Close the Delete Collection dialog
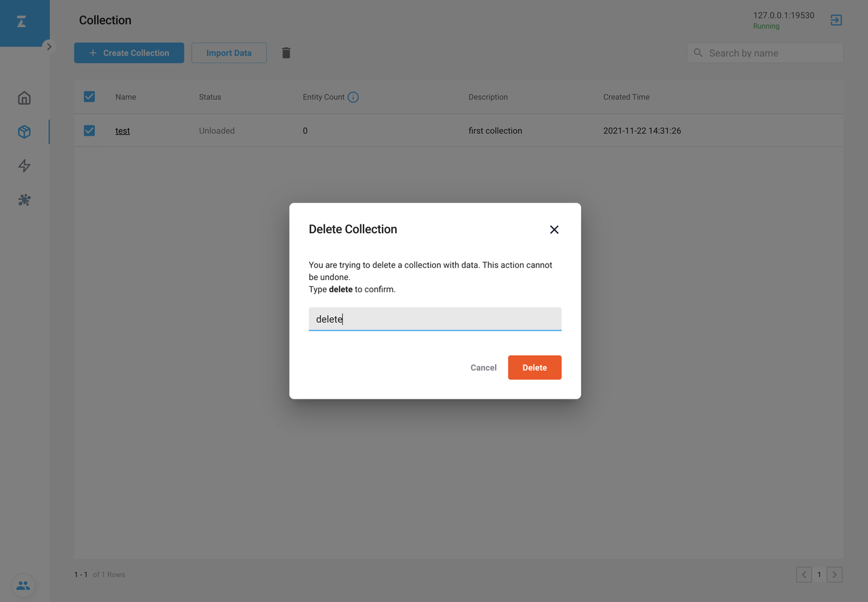The image size is (868, 602). tap(554, 230)
